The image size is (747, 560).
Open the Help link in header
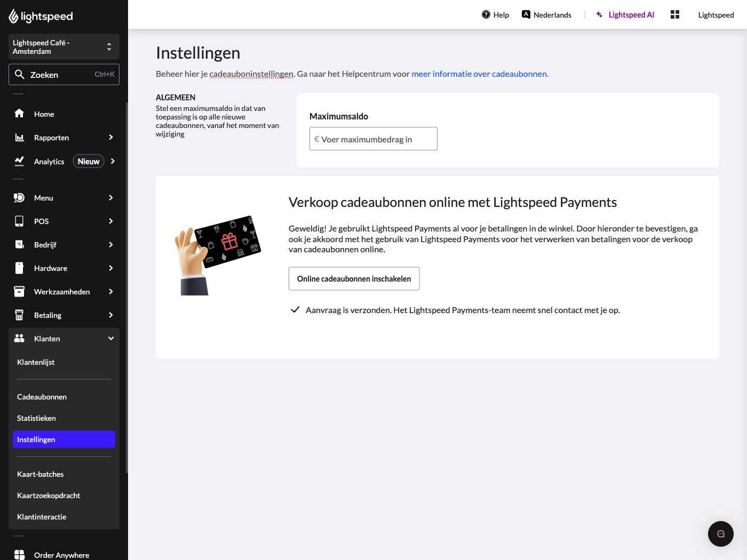[x=495, y=15]
